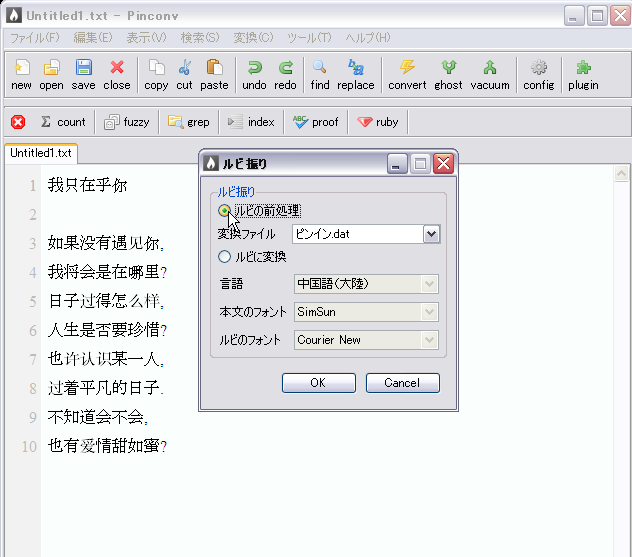
Task: Open the 表示(V) menu
Action: coord(146,37)
